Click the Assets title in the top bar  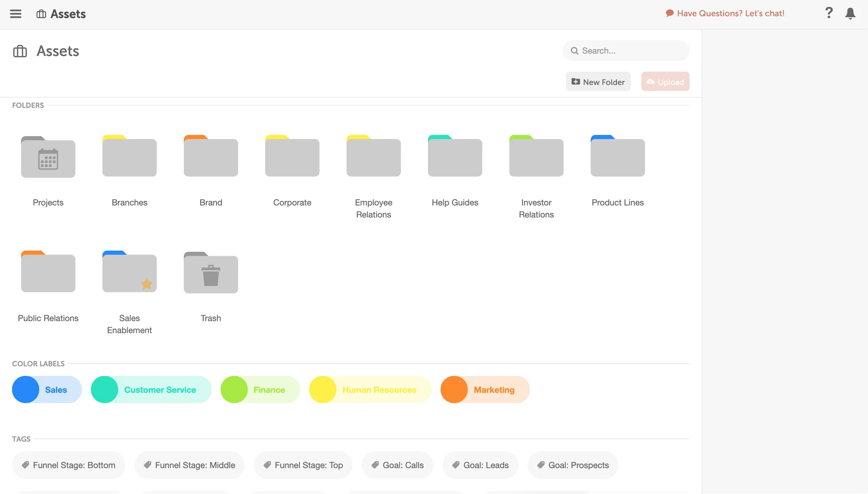click(x=68, y=14)
